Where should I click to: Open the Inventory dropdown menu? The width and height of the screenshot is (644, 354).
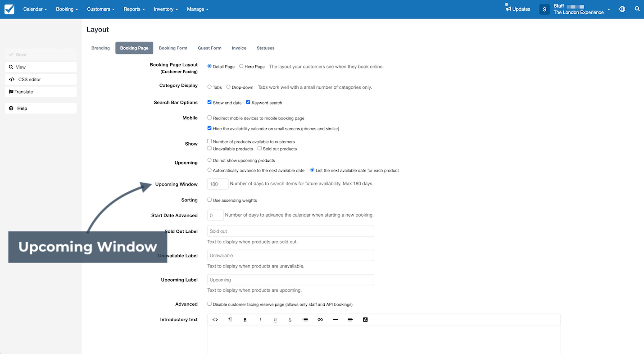click(x=166, y=9)
